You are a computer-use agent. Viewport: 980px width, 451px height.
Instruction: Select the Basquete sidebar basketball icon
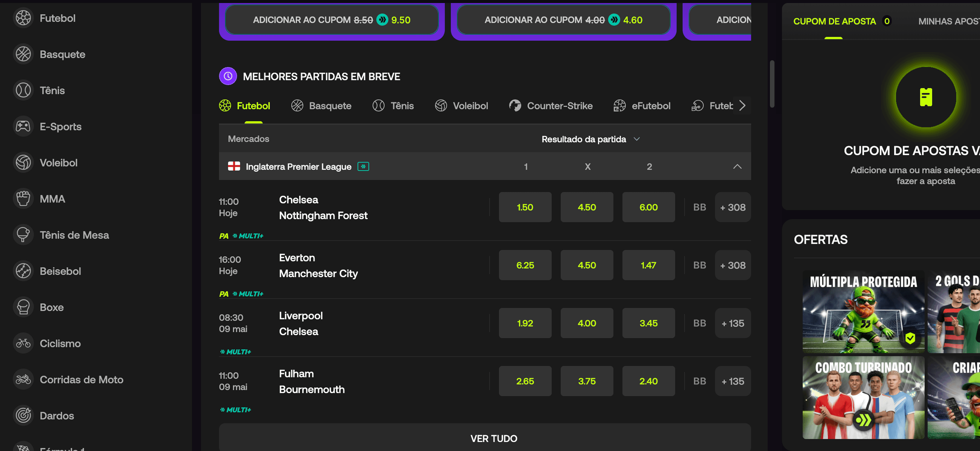point(23,54)
